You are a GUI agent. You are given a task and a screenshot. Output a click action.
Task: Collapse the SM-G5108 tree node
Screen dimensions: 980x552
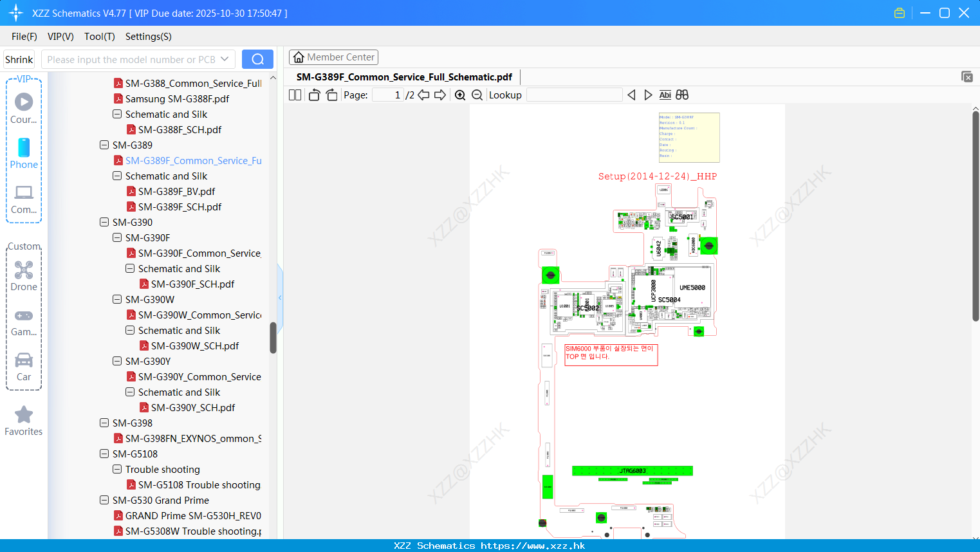pyautogui.click(x=104, y=454)
